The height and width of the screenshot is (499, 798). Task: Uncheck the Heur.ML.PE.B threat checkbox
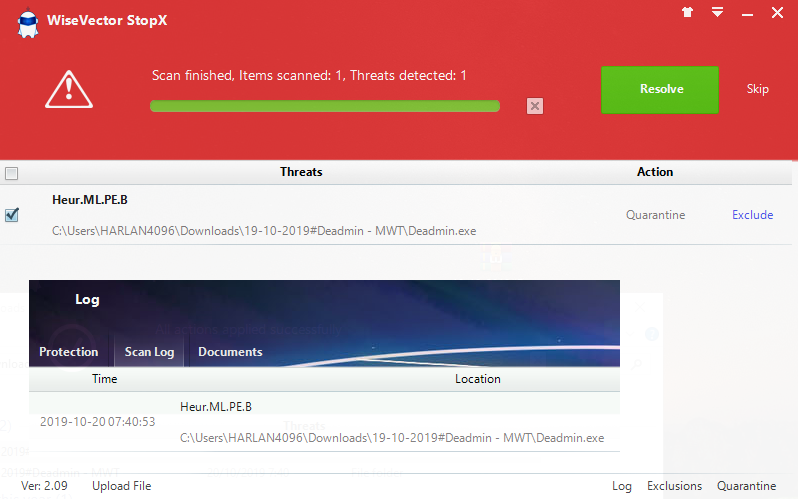[x=11, y=215]
